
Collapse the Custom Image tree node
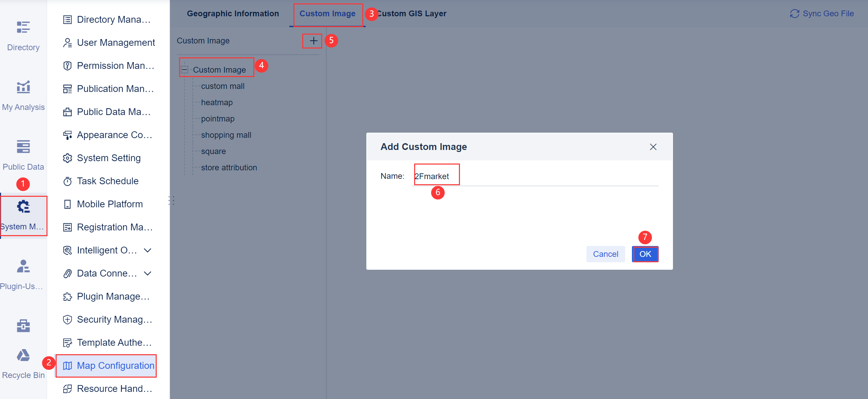[185, 70]
